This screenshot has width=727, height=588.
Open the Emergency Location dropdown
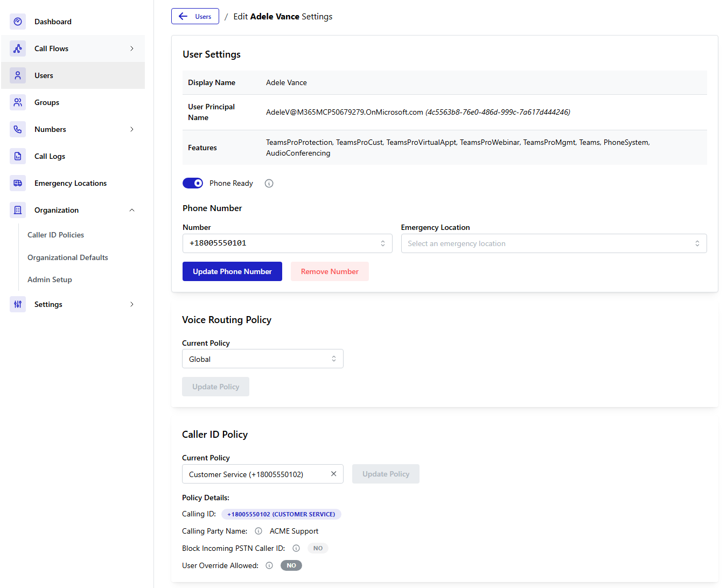tap(553, 243)
